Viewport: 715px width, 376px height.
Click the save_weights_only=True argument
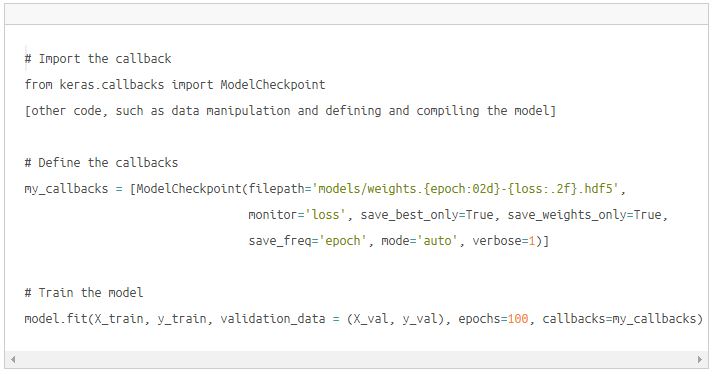[x=585, y=215]
